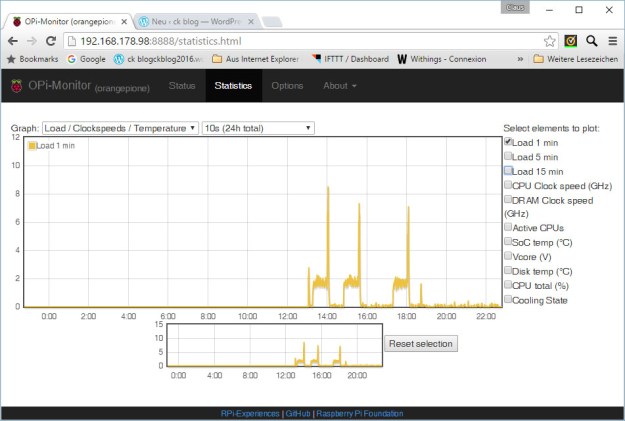Viewport: 625px width, 421px height.
Task: Expand the About menu
Action: coord(340,86)
